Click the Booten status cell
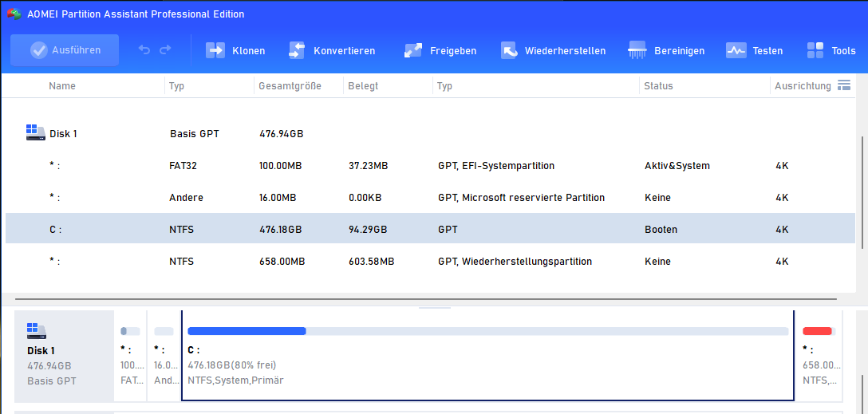Screen dimensions: 868x414 coord(661,229)
